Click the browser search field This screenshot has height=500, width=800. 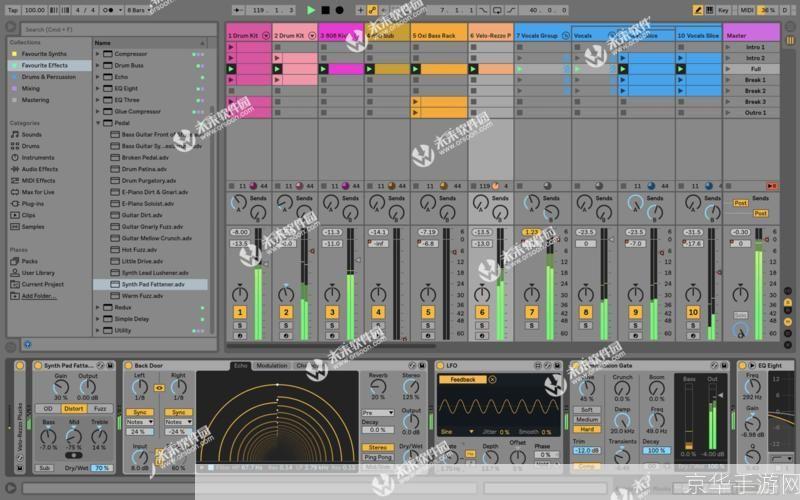[119, 29]
